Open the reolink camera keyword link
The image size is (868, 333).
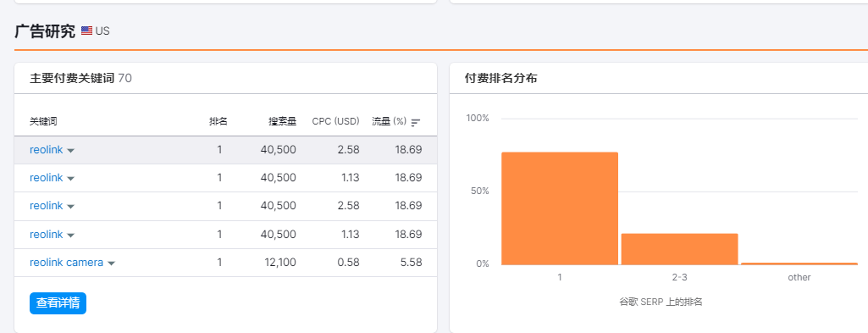tap(66, 263)
